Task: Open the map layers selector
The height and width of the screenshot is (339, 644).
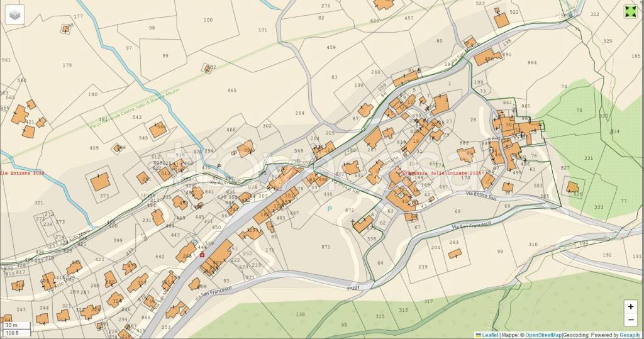Action: [15, 15]
